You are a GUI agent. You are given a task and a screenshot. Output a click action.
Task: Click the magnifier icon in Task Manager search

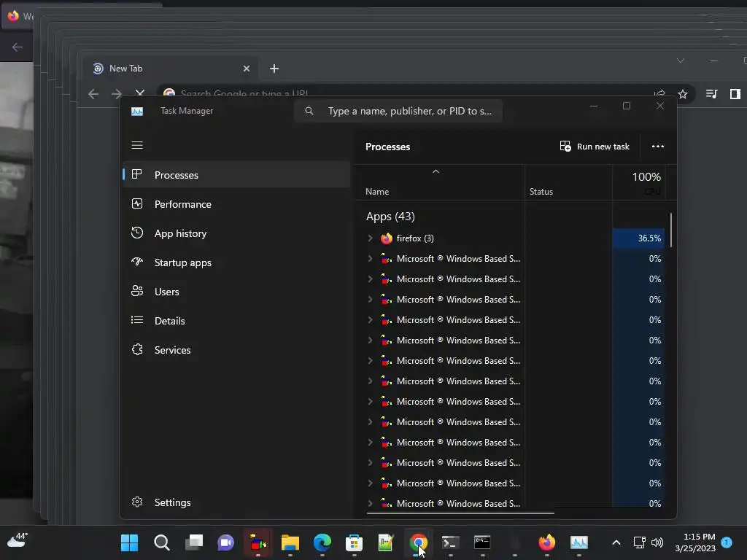point(309,111)
